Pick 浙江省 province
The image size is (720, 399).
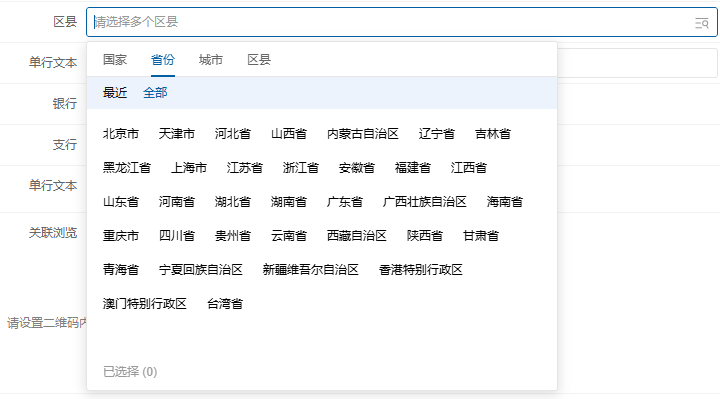[x=301, y=168]
